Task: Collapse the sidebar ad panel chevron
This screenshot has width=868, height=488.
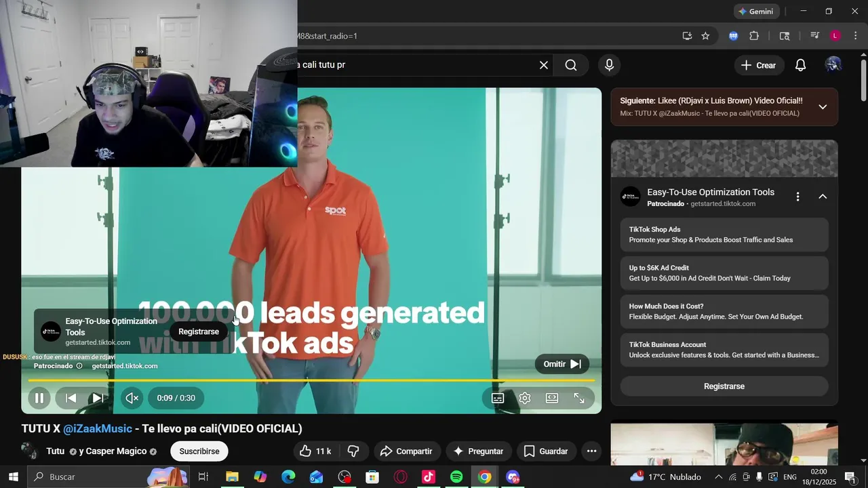Action: (x=823, y=197)
